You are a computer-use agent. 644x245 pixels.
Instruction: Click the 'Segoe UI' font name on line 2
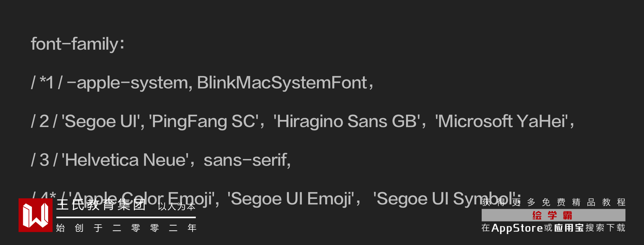(x=101, y=122)
